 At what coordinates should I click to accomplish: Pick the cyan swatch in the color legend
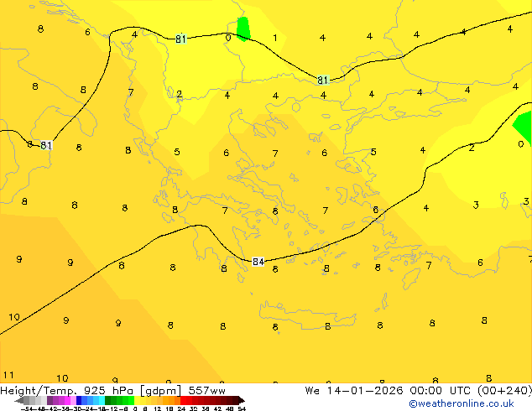[102, 400]
